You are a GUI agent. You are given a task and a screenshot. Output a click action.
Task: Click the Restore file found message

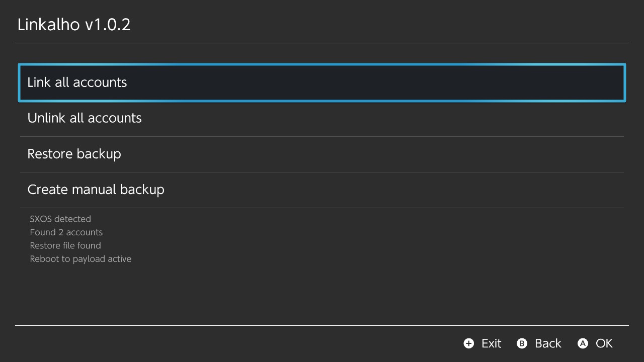click(65, 246)
